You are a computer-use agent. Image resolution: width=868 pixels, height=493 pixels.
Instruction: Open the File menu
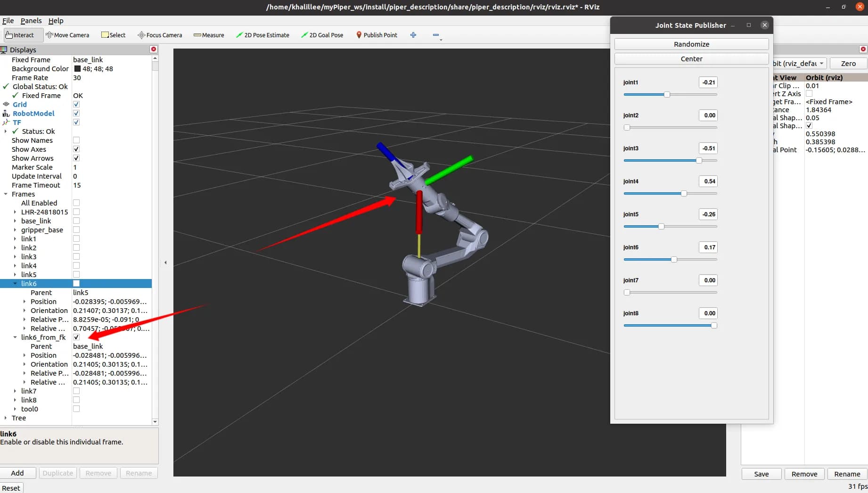tap(8, 21)
